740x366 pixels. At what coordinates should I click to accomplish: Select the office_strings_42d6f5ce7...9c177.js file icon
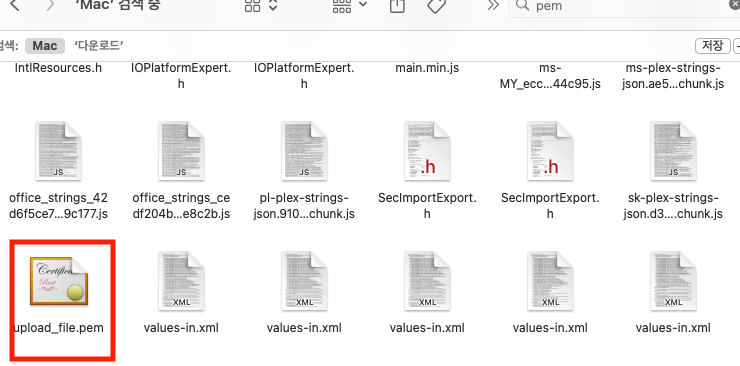(x=59, y=151)
